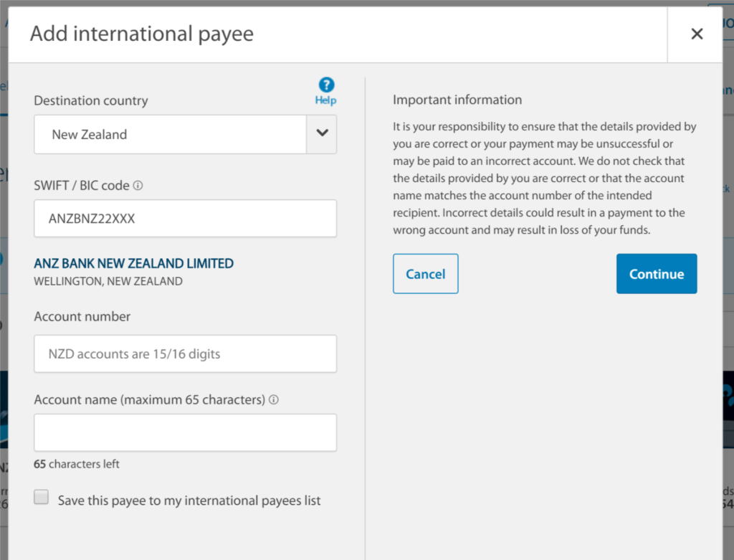Click the blue Help question mark icon

(326, 85)
